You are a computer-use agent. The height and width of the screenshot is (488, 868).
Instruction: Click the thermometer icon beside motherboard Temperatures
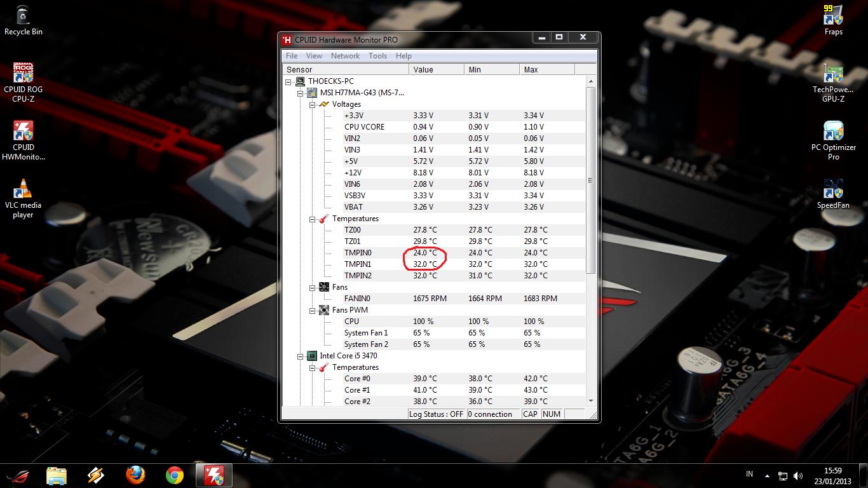(323, 219)
